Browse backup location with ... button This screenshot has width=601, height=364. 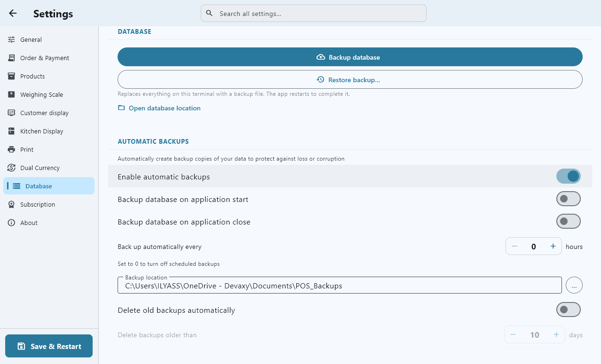(x=574, y=285)
